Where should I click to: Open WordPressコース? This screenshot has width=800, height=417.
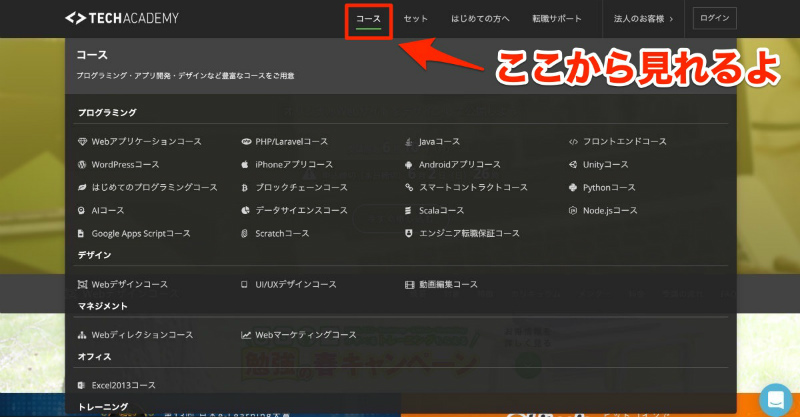pyautogui.click(x=125, y=164)
